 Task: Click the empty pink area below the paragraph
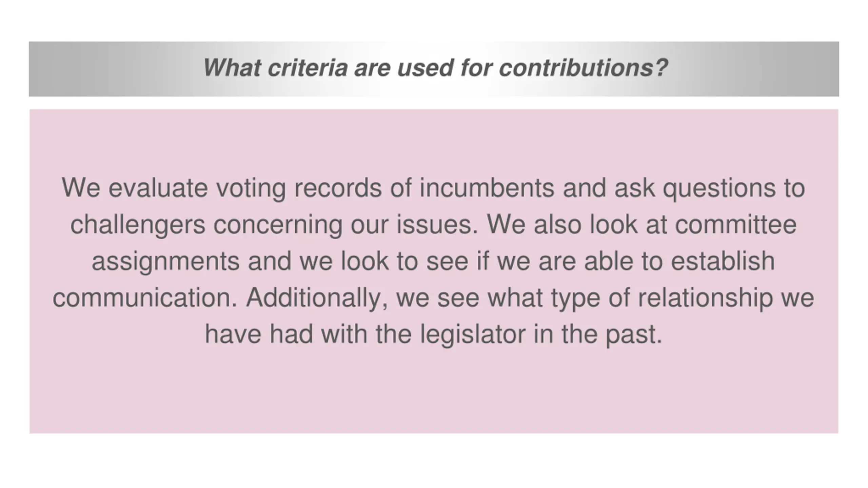point(434,393)
